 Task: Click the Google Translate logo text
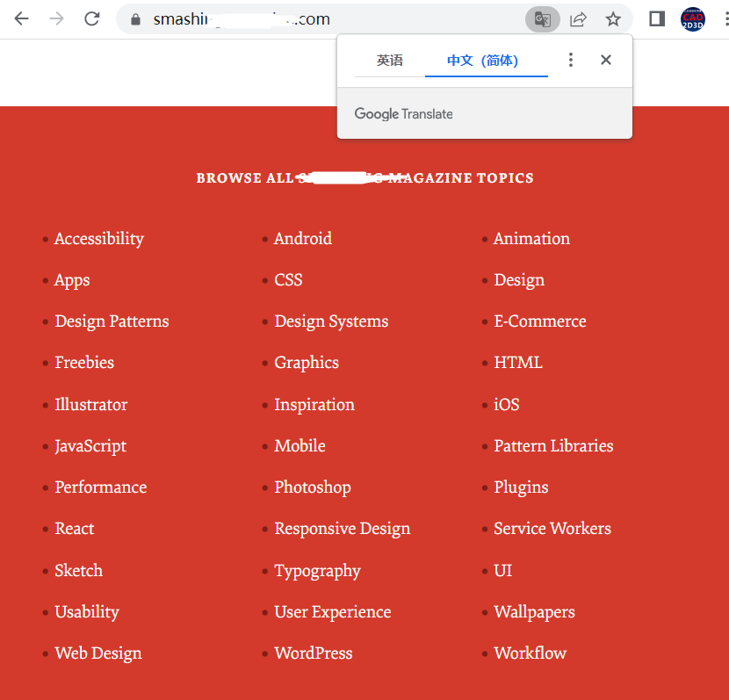(403, 114)
